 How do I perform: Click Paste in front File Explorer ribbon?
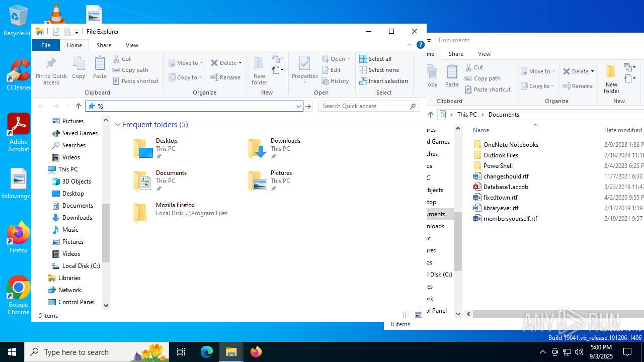(x=100, y=67)
